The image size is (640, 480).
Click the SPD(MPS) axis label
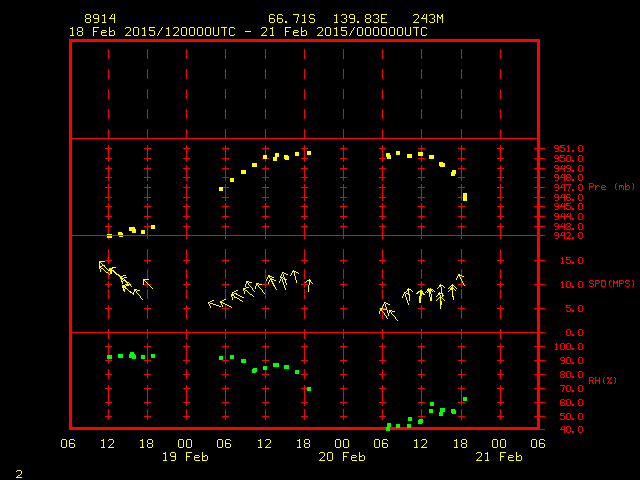[611, 284]
